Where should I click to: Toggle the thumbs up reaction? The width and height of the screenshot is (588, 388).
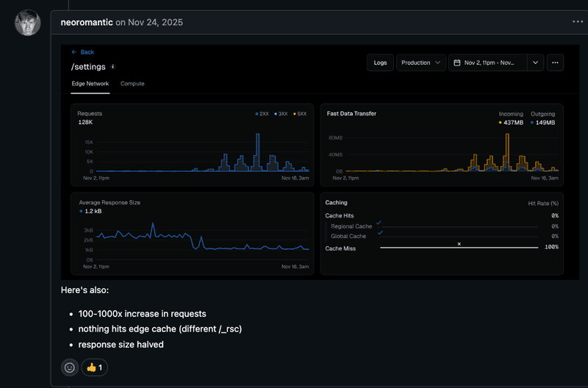click(x=95, y=367)
